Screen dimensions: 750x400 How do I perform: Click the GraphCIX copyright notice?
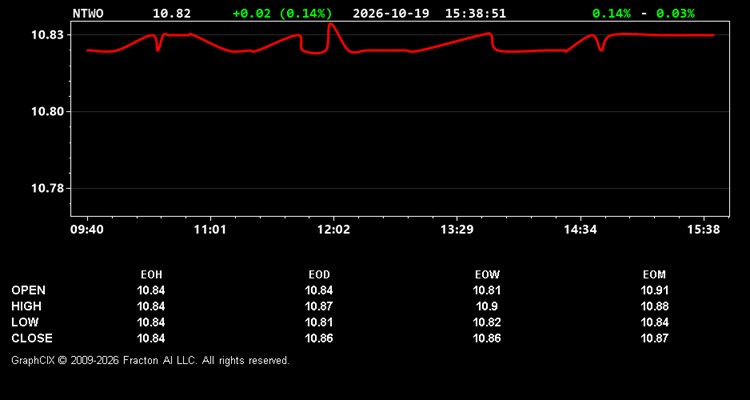tap(150, 360)
